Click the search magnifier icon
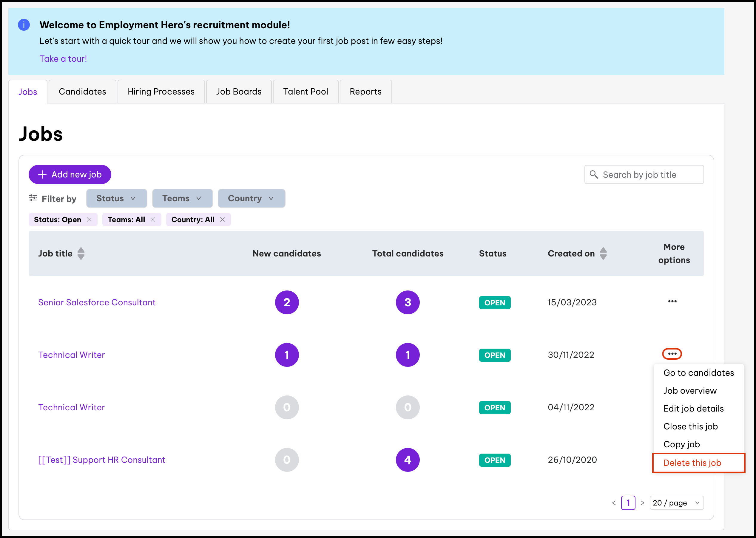 tap(594, 174)
